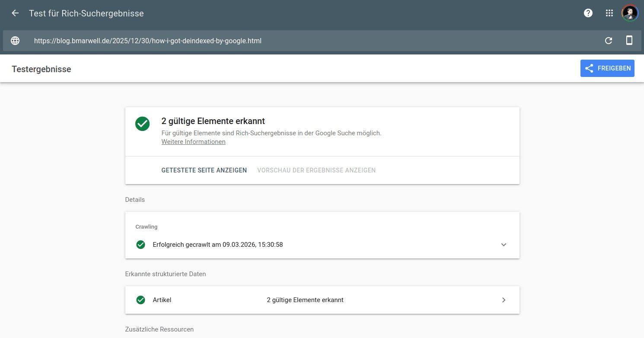Reload the test with the refresh icon
This screenshot has width=644, height=338.
[x=609, y=41]
